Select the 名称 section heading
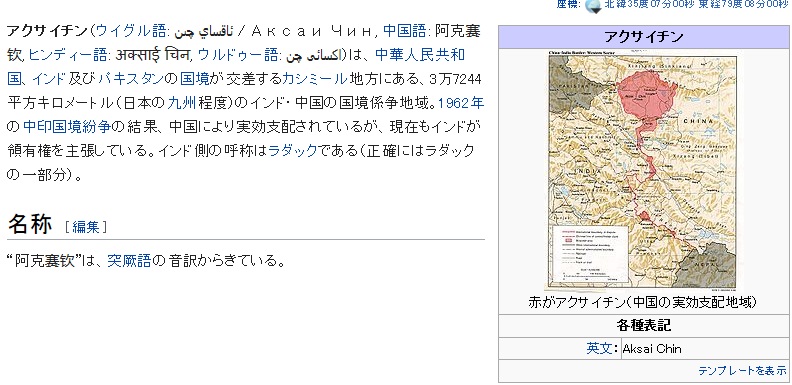Screen dimensions: 792x385 coord(30,224)
